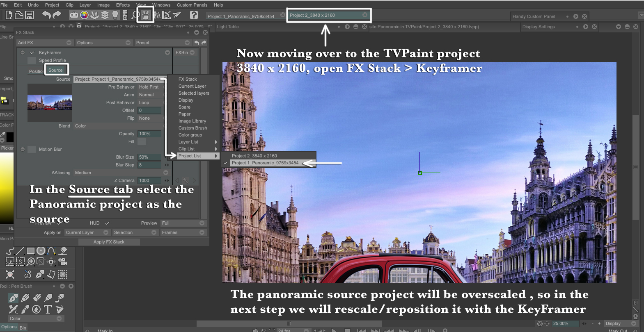
Task: Open FX Stack with magic hat icon
Action: click(145, 15)
